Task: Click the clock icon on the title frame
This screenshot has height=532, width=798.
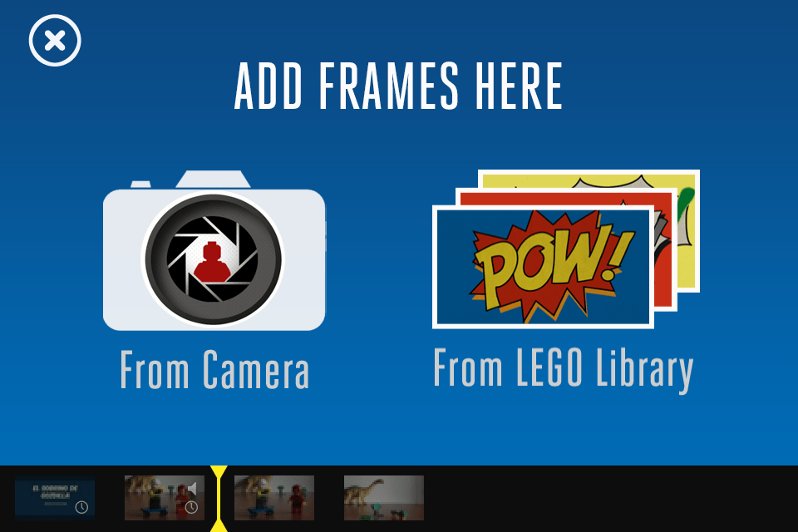Action: pos(81,507)
